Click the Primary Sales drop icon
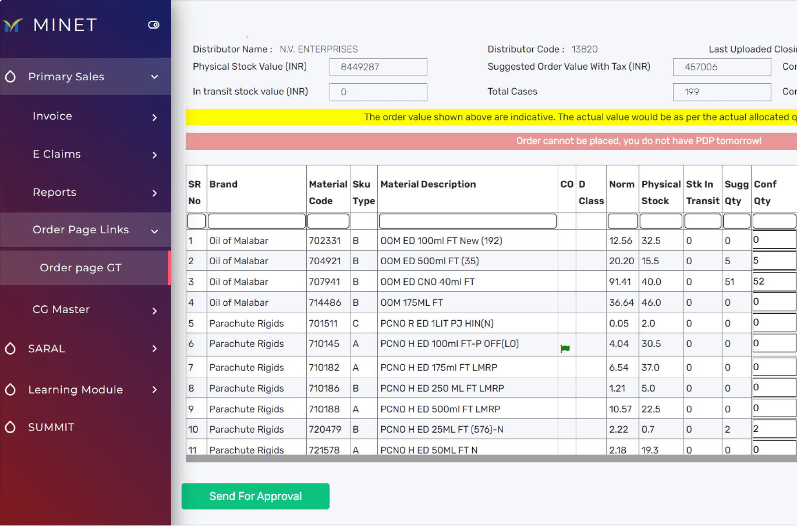The width and height of the screenshot is (797, 532). [11, 77]
